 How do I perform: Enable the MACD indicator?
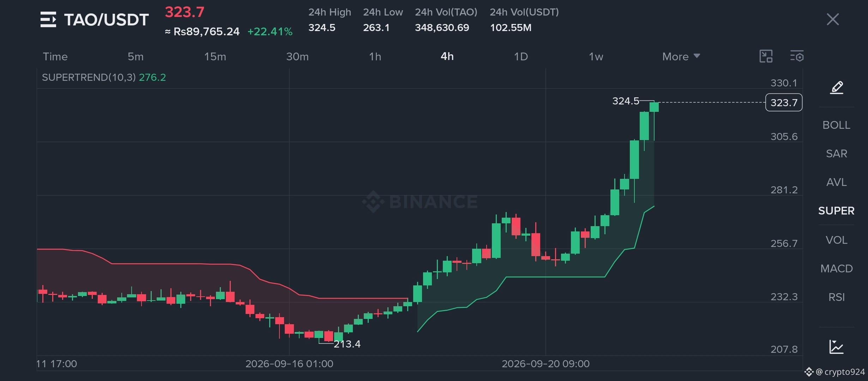pos(837,268)
